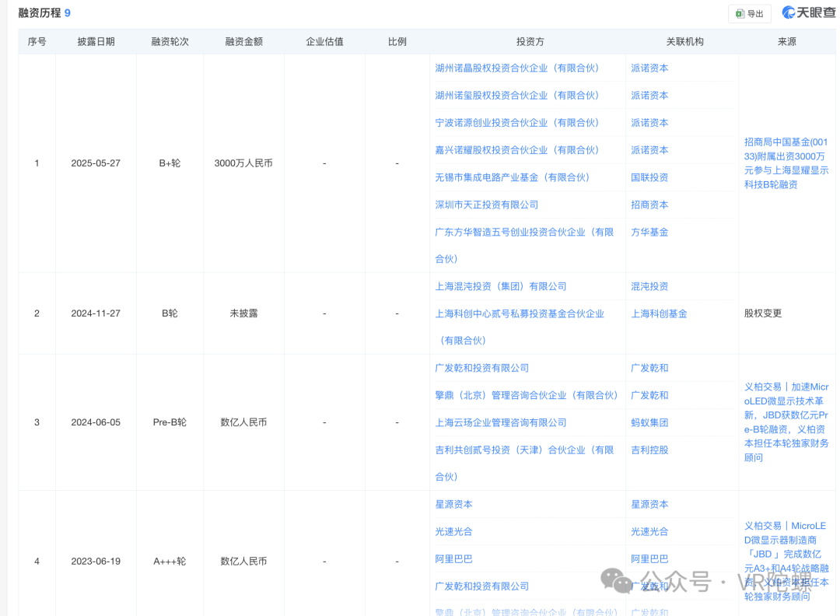Open 星源资本 in the 关联机构 column

pos(649,505)
